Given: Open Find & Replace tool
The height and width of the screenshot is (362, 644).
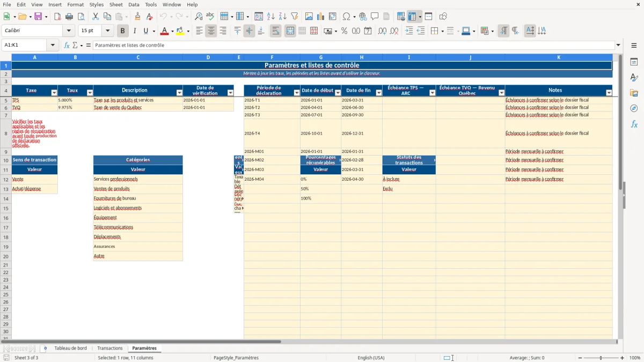Looking at the screenshot, I should pyautogui.click(x=199, y=17).
